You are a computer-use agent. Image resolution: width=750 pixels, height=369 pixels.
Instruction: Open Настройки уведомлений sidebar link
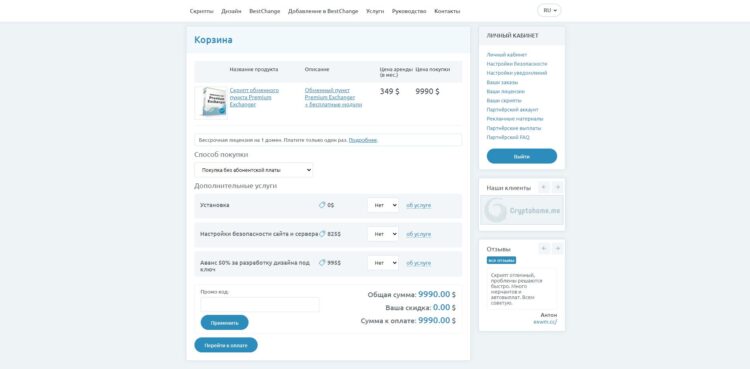pyautogui.click(x=517, y=73)
